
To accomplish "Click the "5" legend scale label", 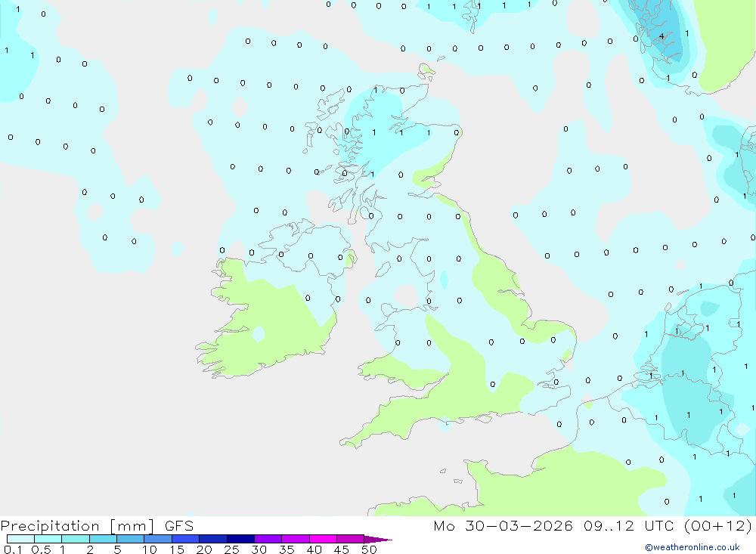I will tap(117, 549).
